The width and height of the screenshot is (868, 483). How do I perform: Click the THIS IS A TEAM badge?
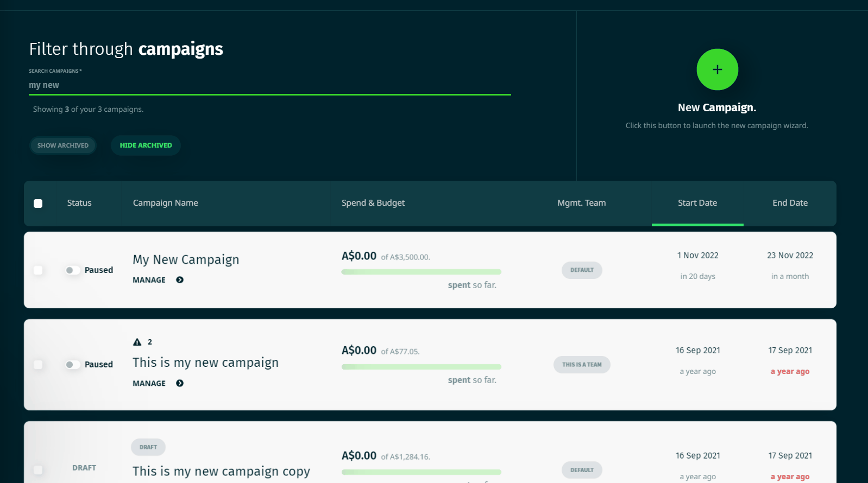[x=582, y=365]
